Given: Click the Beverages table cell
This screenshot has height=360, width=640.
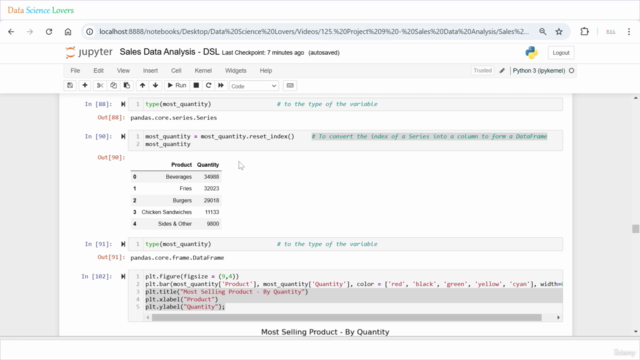Looking at the screenshot, I should point(178,177).
